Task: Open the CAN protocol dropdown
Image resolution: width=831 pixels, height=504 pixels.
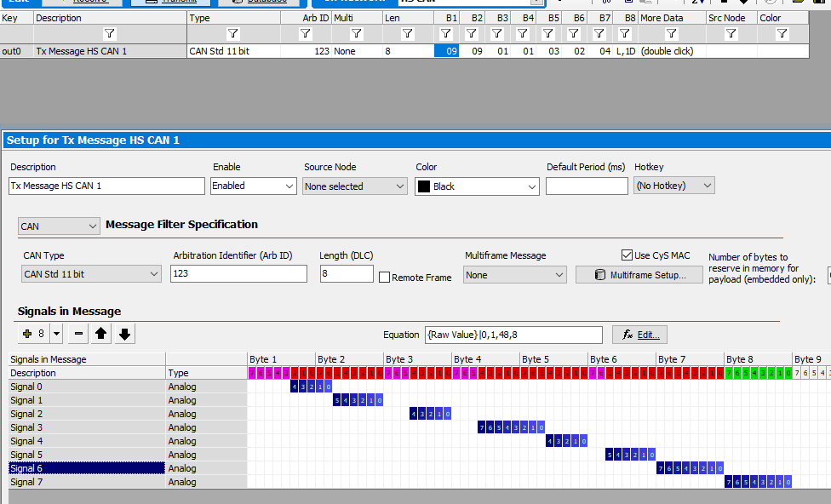Action: (x=59, y=226)
